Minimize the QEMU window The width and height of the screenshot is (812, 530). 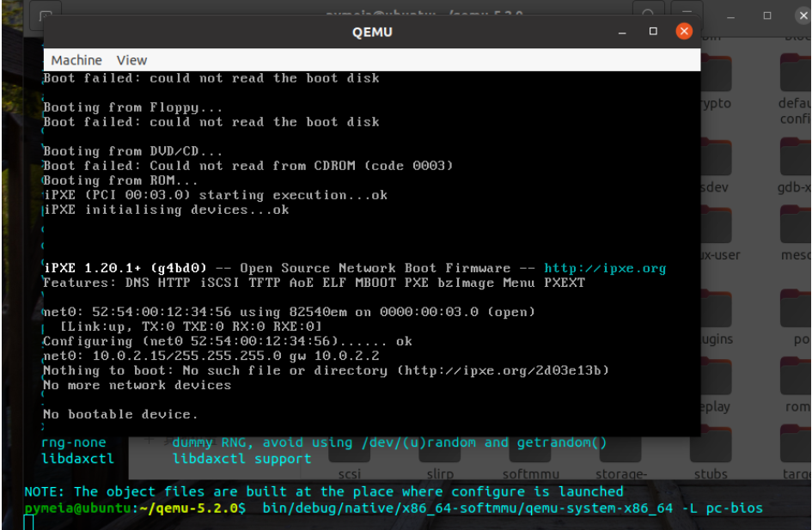[x=622, y=32]
